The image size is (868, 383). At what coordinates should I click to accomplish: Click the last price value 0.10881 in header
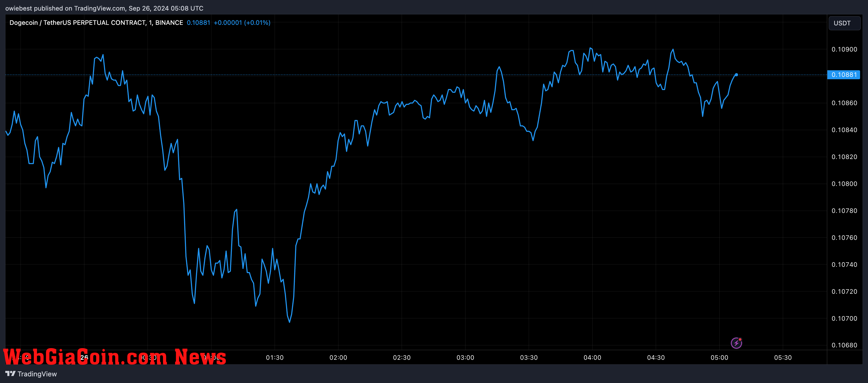pyautogui.click(x=198, y=22)
